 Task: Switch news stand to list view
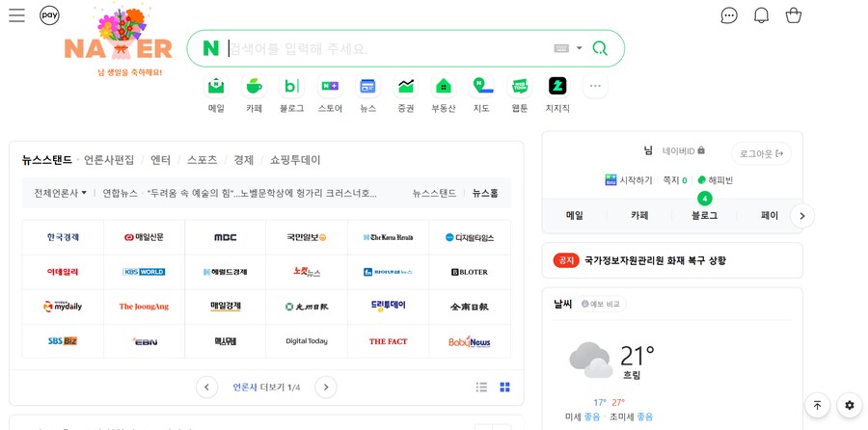(x=481, y=388)
